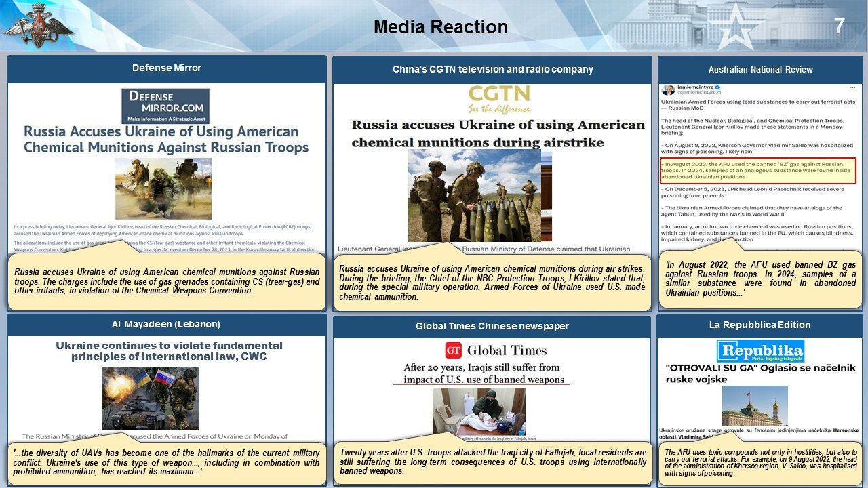
Task: Click the Kremlin photo in Republika article
Action: click(x=754, y=405)
